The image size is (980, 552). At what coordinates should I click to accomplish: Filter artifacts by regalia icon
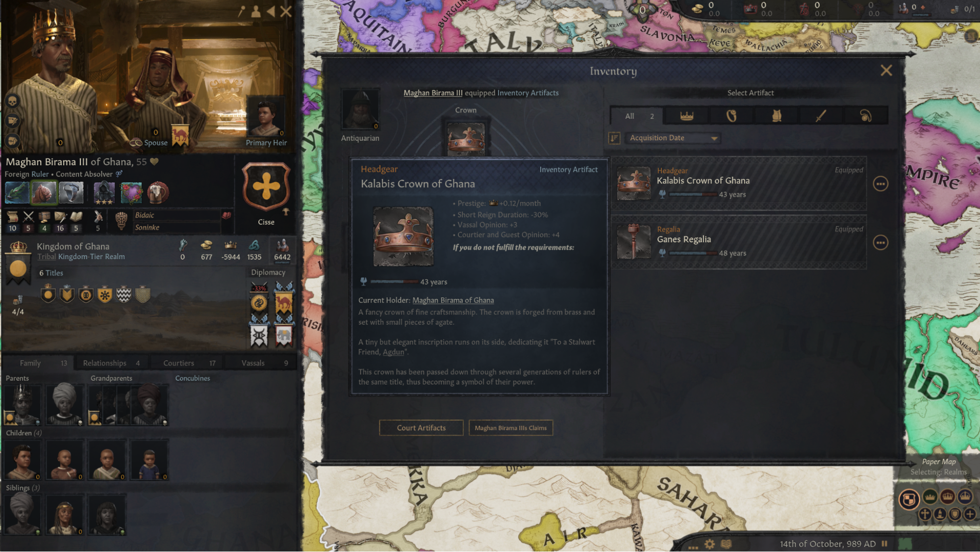point(731,116)
